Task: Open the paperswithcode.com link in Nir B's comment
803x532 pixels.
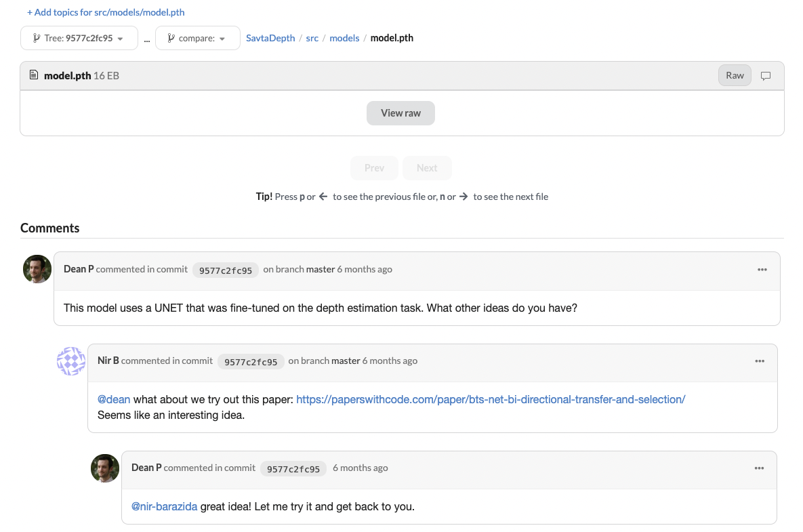Action: pos(490,399)
